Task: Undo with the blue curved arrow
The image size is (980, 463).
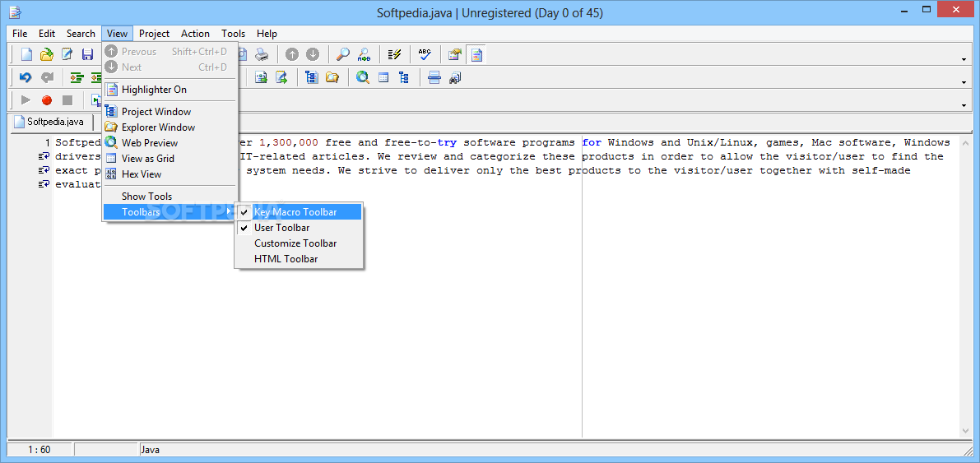Action: (x=26, y=77)
